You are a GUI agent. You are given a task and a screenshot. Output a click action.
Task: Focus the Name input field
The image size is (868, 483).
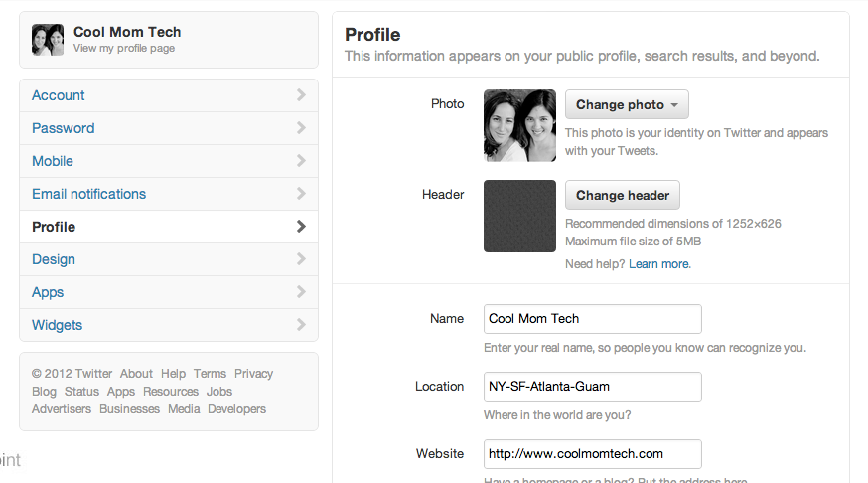tap(592, 319)
